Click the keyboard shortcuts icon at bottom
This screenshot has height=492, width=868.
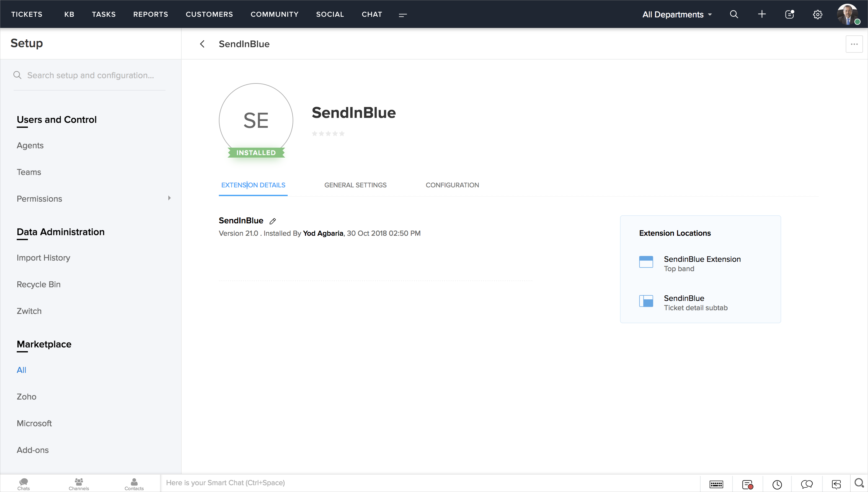coord(716,484)
